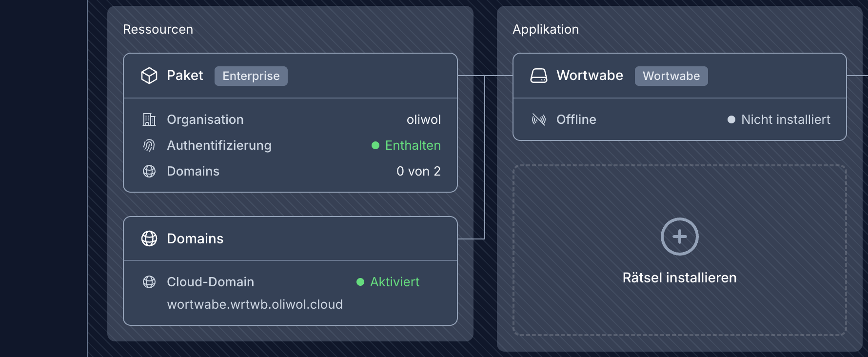
Task: Click the Wortwabe drive icon
Action: pyautogui.click(x=539, y=76)
